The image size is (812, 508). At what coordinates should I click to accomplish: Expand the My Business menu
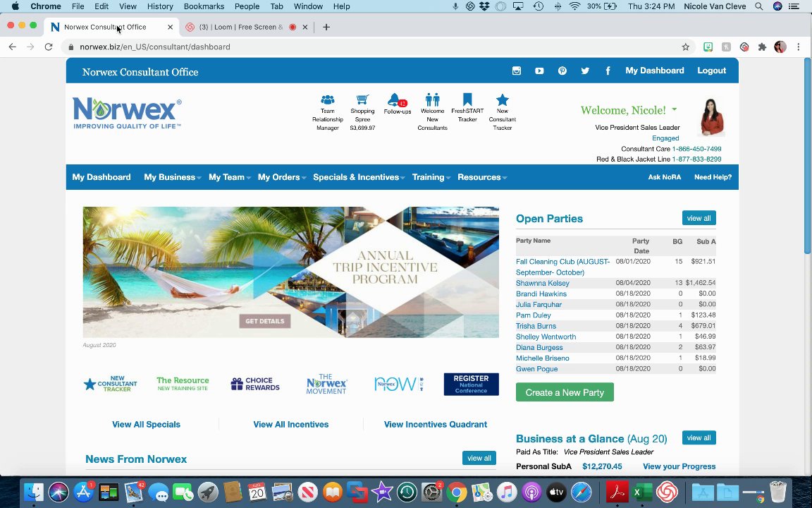pyautogui.click(x=173, y=177)
